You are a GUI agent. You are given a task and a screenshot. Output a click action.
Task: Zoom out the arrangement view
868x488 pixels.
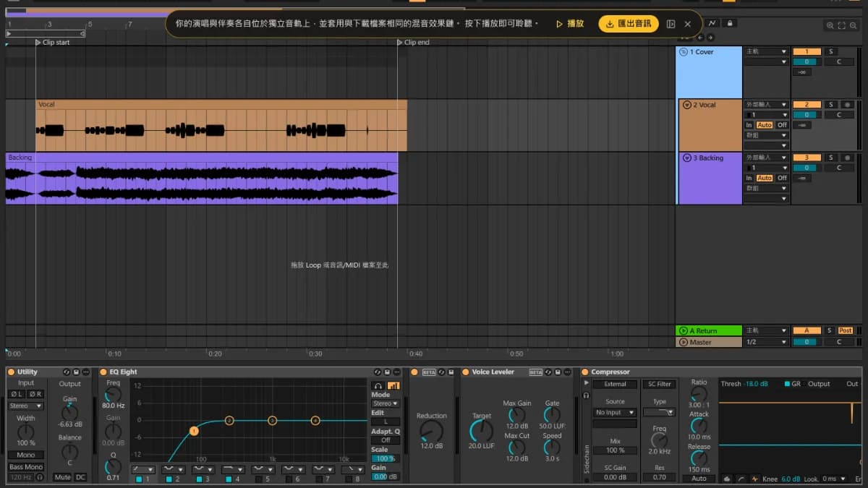coord(854,26)
